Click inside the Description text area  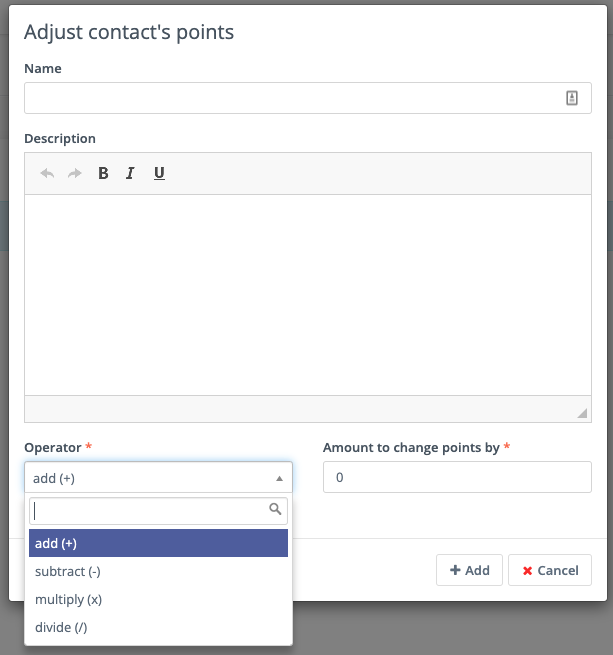point(308,294)
